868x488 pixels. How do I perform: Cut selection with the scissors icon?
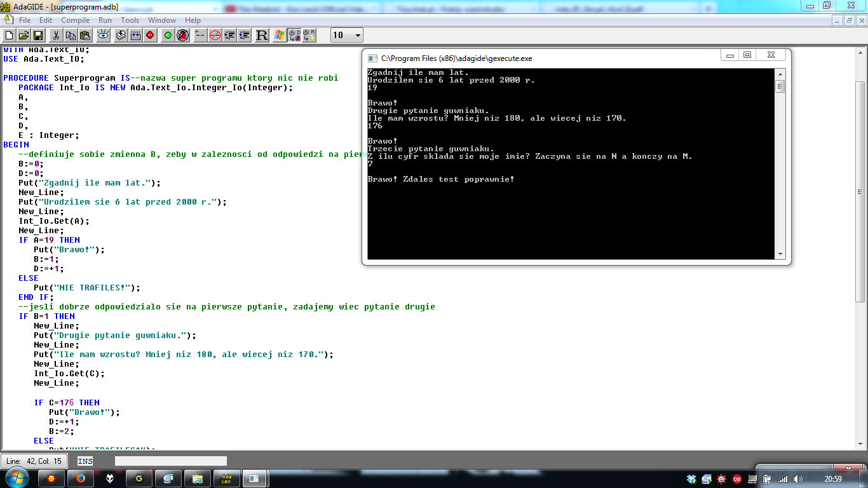pos(56,36)
